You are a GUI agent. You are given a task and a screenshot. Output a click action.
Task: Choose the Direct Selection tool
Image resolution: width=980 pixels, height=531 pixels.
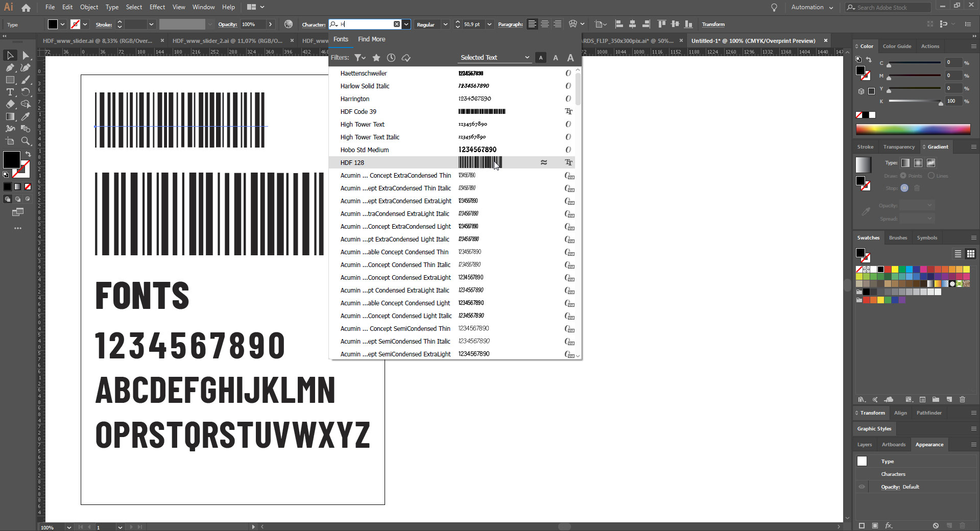[25, 55]
